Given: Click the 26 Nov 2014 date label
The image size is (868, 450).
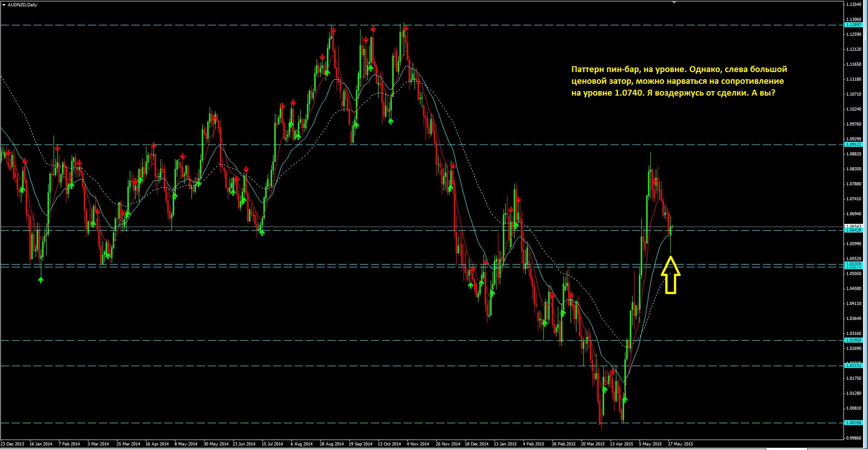Looking at the screenshot, I should tap(448, 444).
